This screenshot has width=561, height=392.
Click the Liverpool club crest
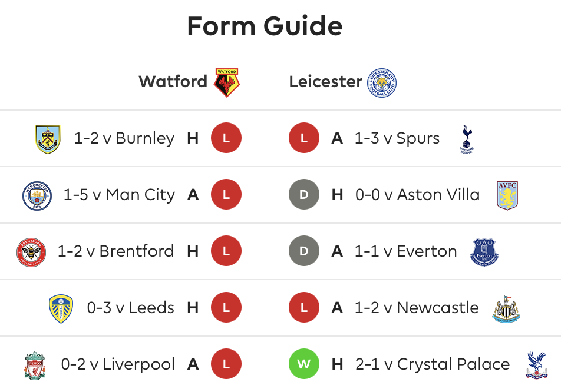35,365
